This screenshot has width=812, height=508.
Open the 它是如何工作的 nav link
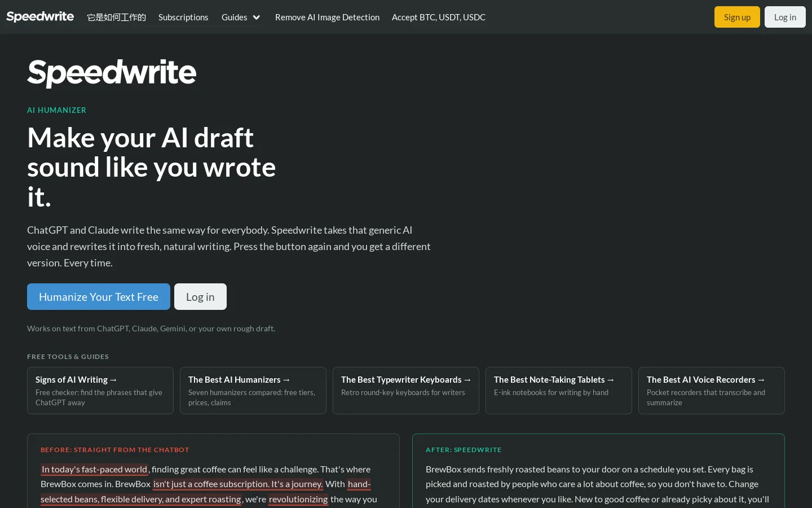click(x=117, y=17)
